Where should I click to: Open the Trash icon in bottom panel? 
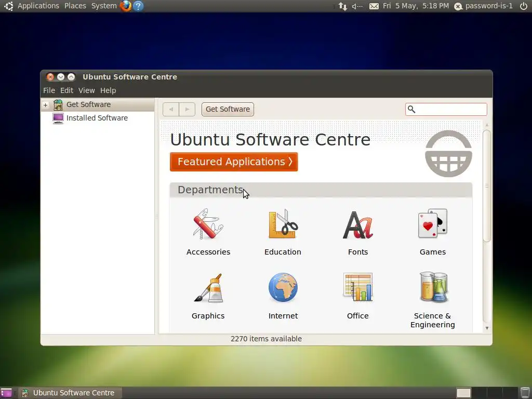coord(525,393)
